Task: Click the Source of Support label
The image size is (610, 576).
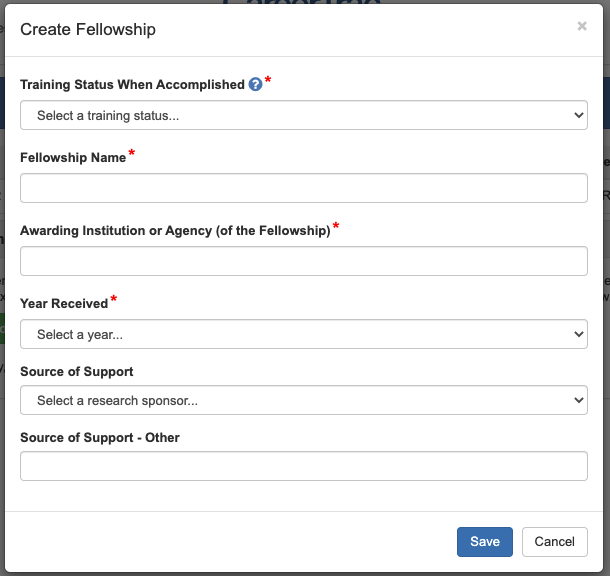Action: tap(77, 372)
